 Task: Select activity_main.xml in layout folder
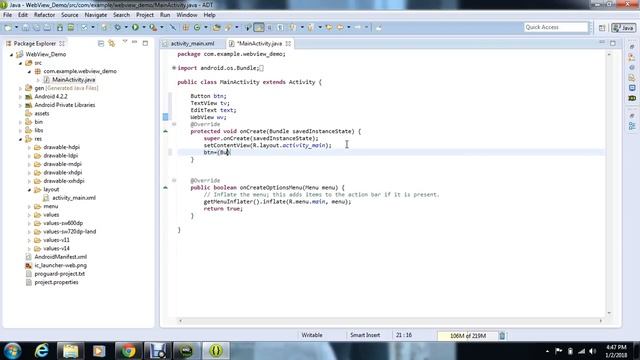click(74, 198)
